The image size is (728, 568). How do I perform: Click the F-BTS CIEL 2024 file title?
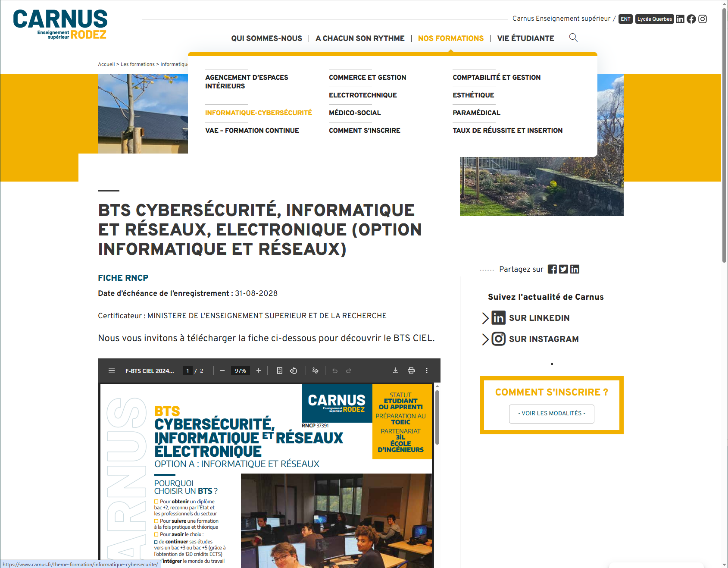(x=150, y=371)
